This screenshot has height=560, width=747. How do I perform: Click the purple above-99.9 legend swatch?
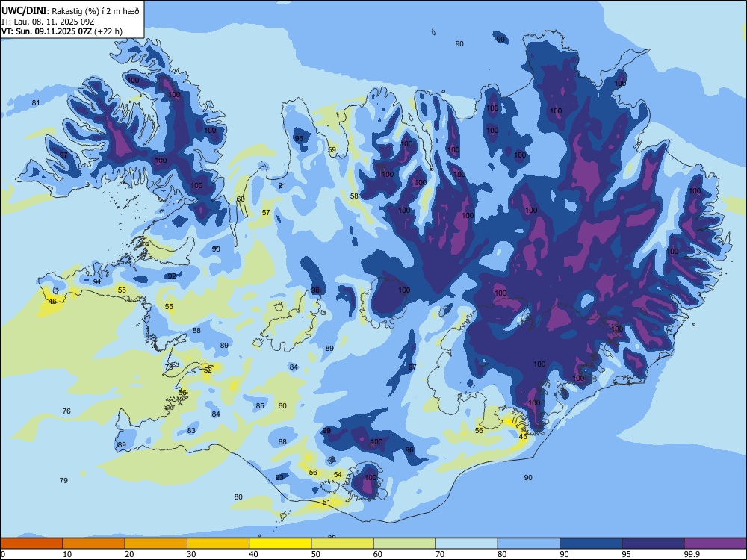coord(715,544)
